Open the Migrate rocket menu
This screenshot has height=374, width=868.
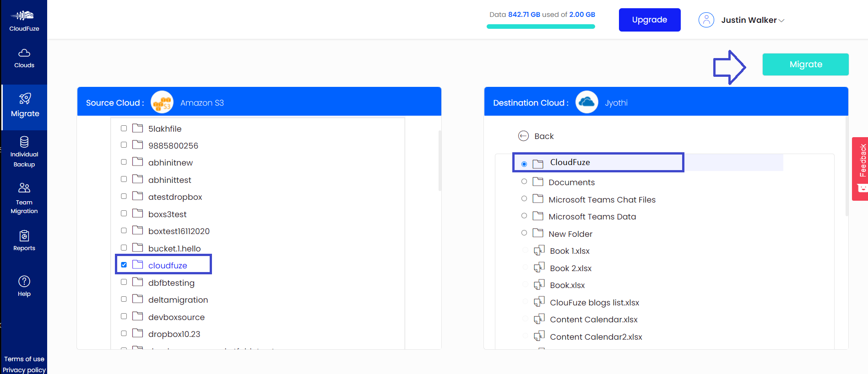[25, 107]
